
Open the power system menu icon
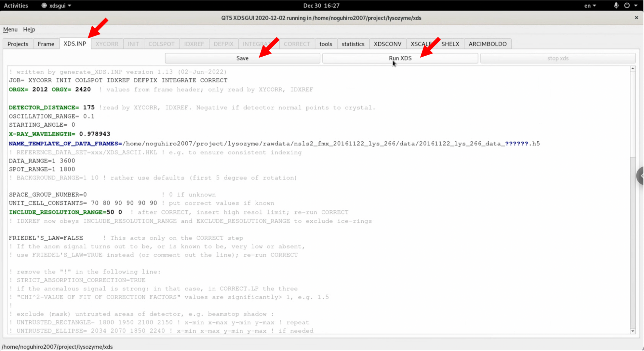coord(627,6)
